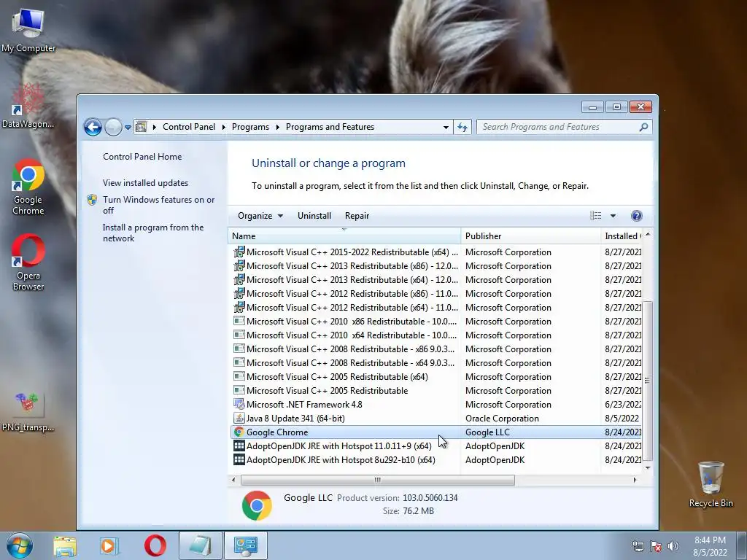This screenshot has height=560, width=747.
Task: Launch Windows Media Player from taskbar
Action: click(109, 546)
